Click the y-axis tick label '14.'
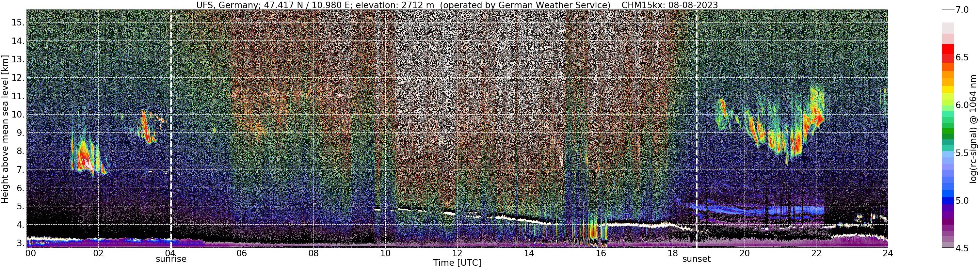This screenshot has width=980, height=269. [x=18, y=41]
